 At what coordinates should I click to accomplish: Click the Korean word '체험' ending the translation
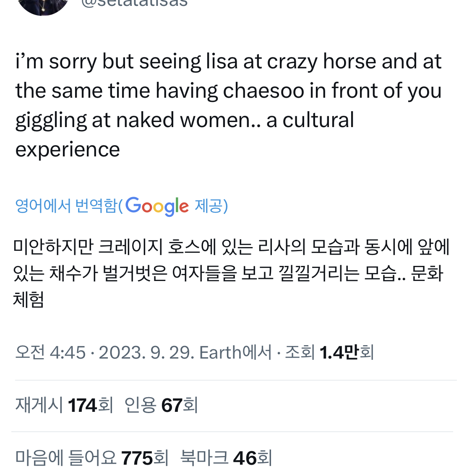(29, 299)
